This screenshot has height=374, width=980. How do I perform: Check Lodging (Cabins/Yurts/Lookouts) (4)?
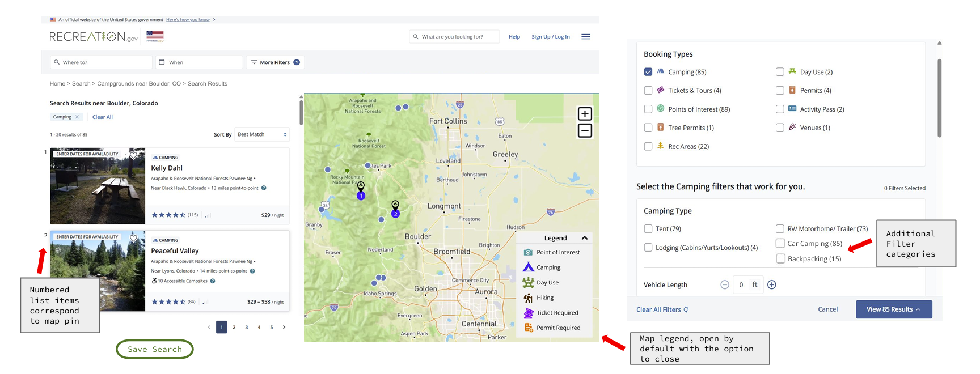648,248
